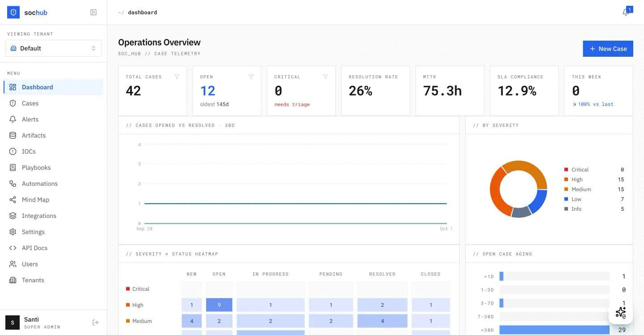Click the >30D aging bar
Screen dimensions: 644x335
click(x=555, y=330)
